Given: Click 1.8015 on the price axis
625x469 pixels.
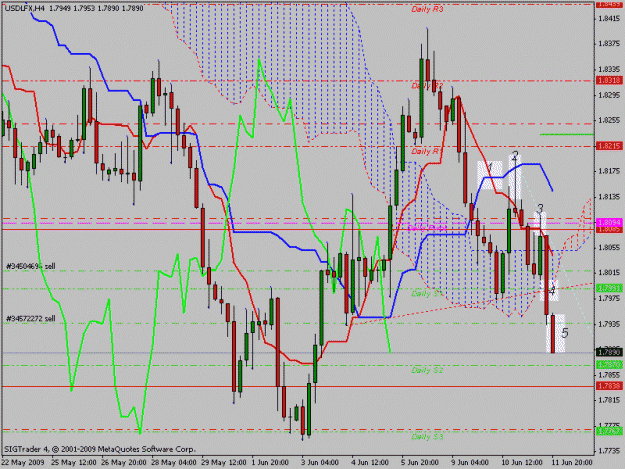Looking at the screenshot, I should 610,273.
